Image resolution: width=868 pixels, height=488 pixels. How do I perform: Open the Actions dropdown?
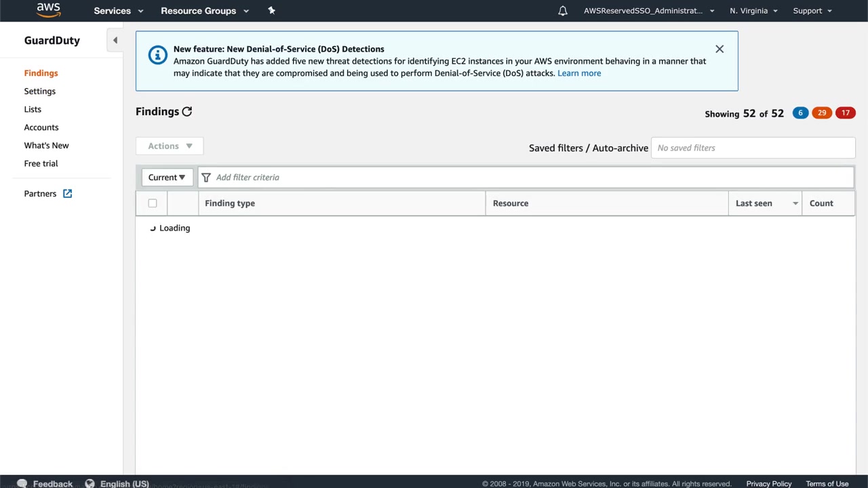(x=170, y=146)
